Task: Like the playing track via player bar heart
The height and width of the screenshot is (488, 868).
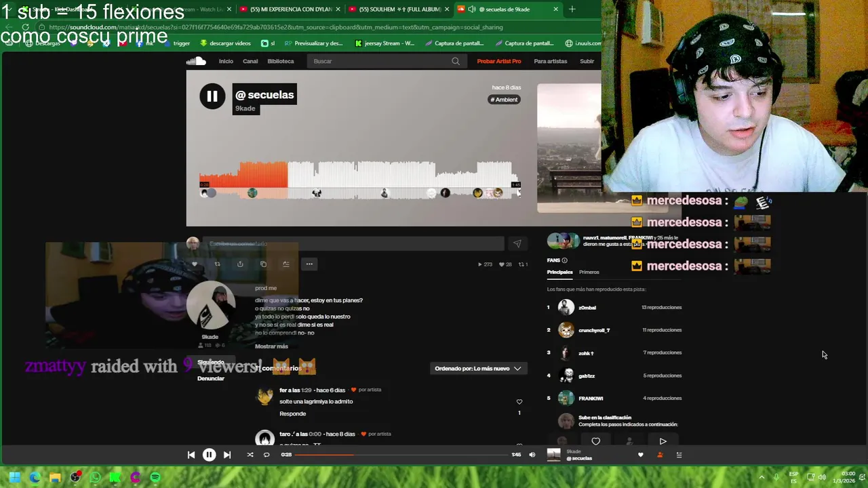Action: coord(640,455)
